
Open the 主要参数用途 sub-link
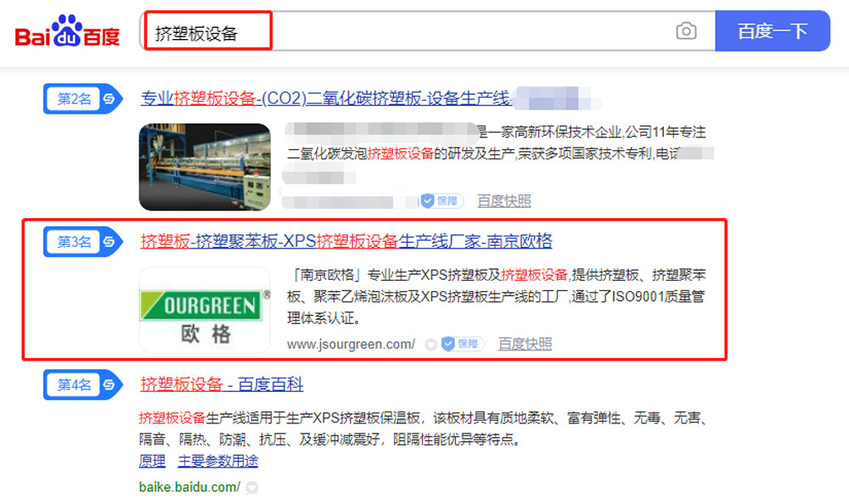coord(217,461)
